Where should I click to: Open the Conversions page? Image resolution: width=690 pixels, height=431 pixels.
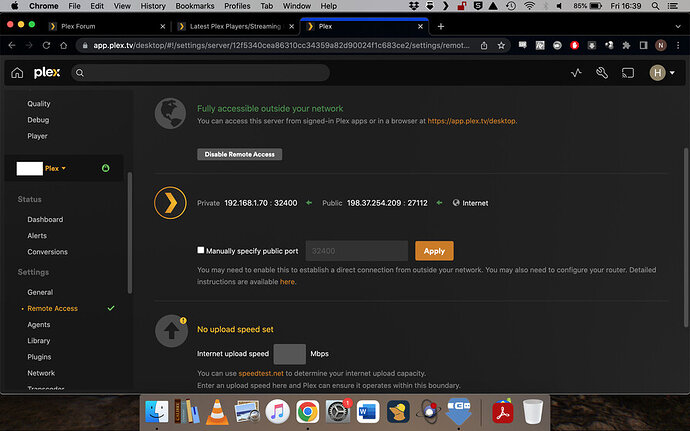tap(47, 252)
